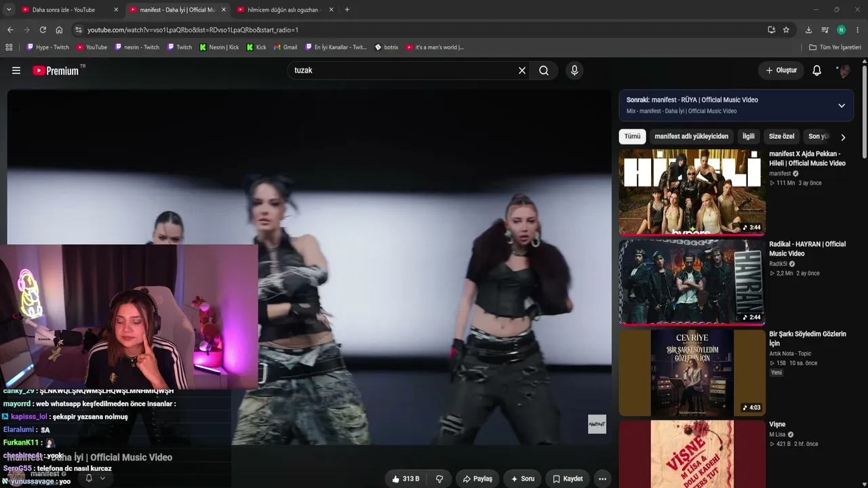868x488 pixels.
Task: Click the music video player area
Action: (309, 268)
